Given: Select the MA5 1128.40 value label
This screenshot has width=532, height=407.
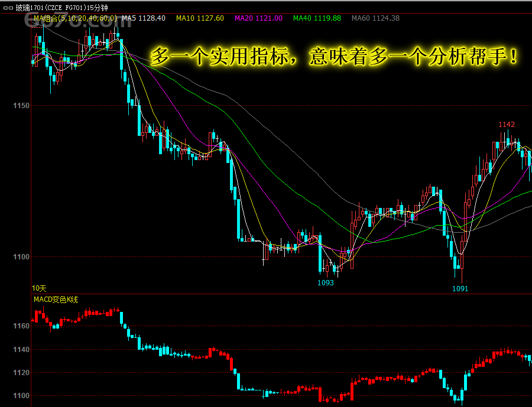Looking at the screenshot, I should (x=144, y=18).
